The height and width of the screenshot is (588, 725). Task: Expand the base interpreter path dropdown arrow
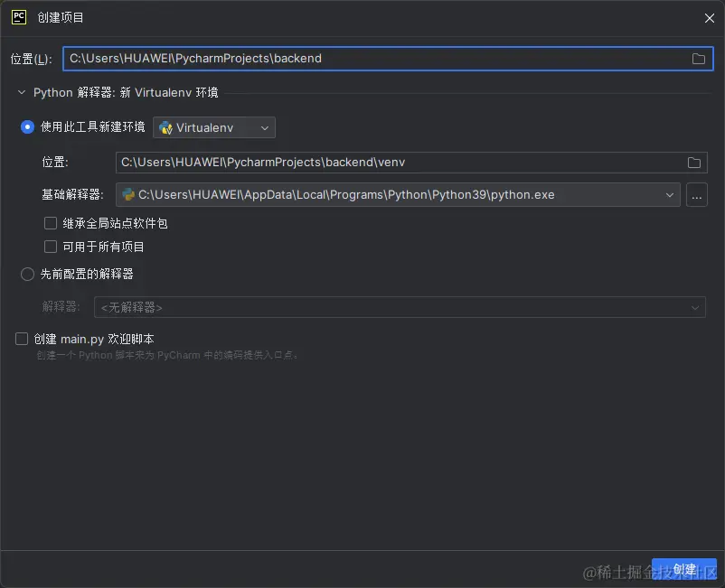pyautogui.click(x=669, y=195)
